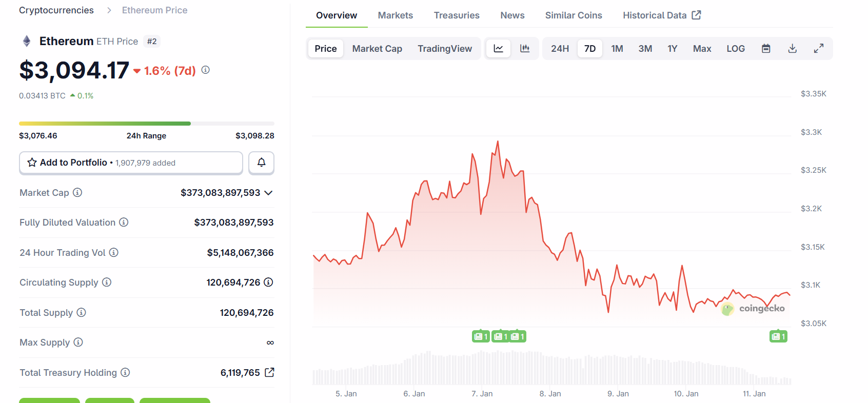Expand the Market Cap value chevron
This screenshot has height=403, width=868.
coord(268,193)
